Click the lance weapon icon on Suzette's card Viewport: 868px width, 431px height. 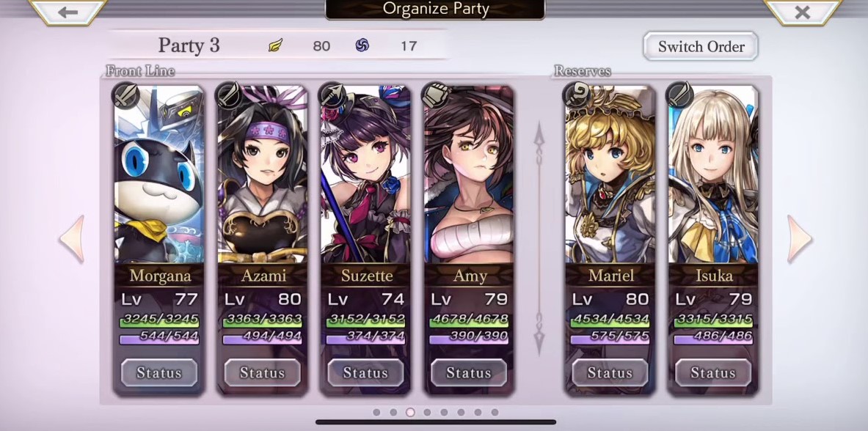point(332,96)
